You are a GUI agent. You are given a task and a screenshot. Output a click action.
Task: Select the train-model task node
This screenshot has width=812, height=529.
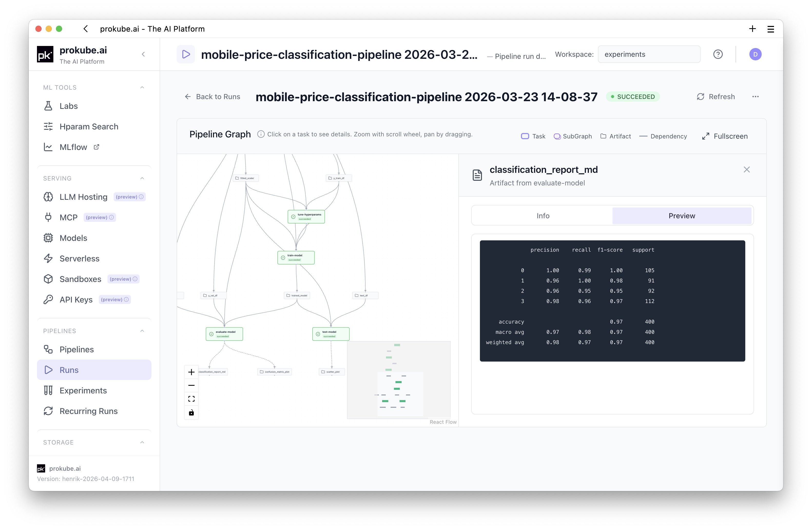(x=296, y=258)
